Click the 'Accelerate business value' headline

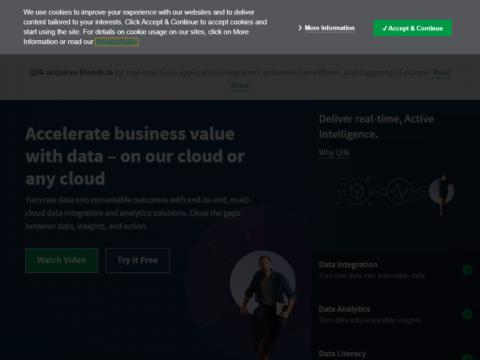click(x=135, y=156)
